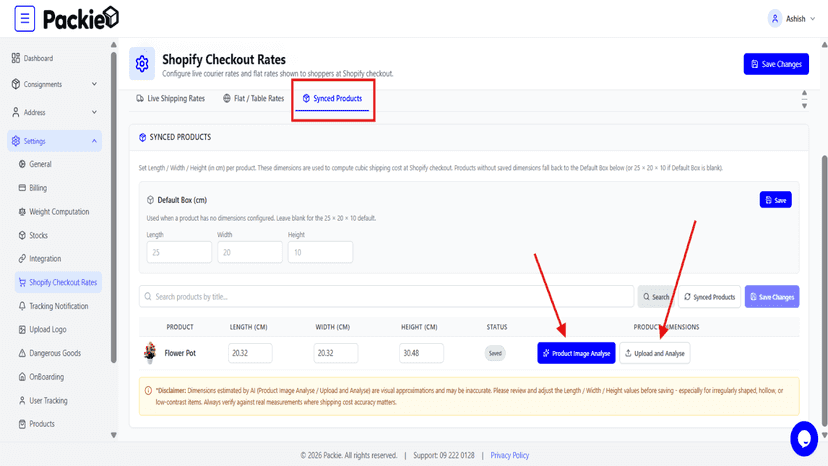Viewport: 828px width, 466px height.
Task: Edit the Flower Pot length value 20.32
Action: pos(250,353)
